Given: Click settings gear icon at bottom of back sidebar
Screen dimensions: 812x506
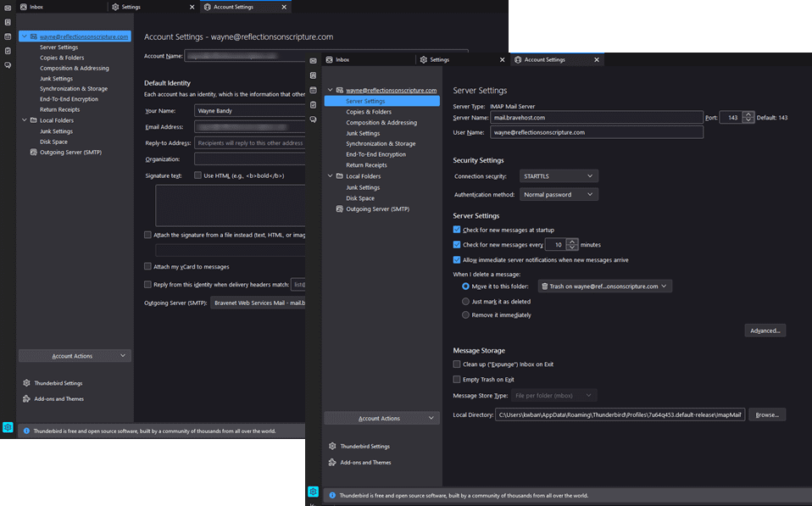Looking at the screenshot, I should tap(8, 427).
